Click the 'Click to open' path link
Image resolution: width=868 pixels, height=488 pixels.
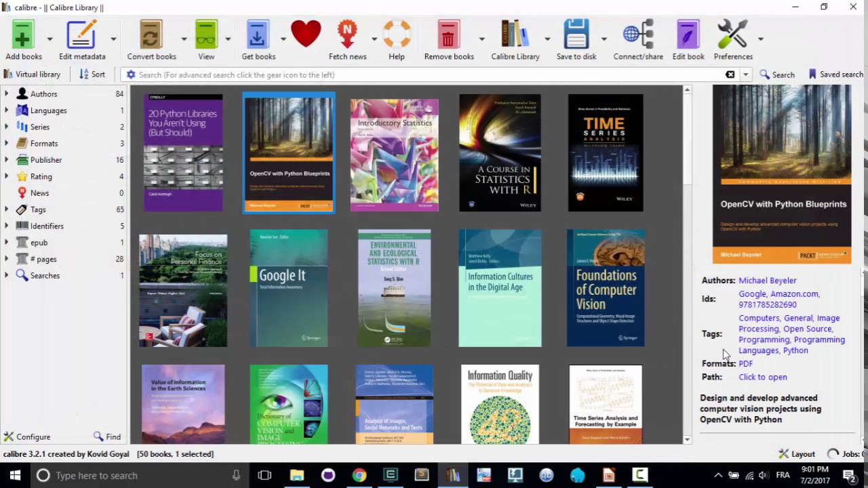(763, 378)
